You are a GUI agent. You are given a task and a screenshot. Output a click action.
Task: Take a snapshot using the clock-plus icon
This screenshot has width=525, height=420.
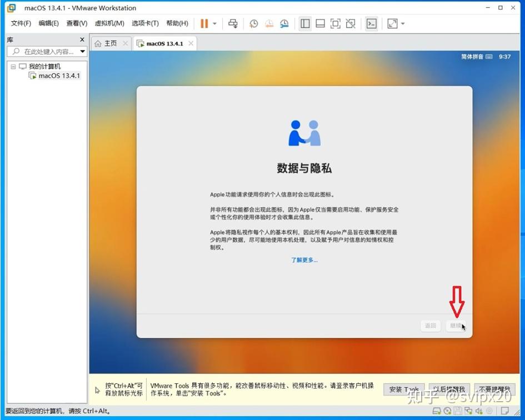254,23
